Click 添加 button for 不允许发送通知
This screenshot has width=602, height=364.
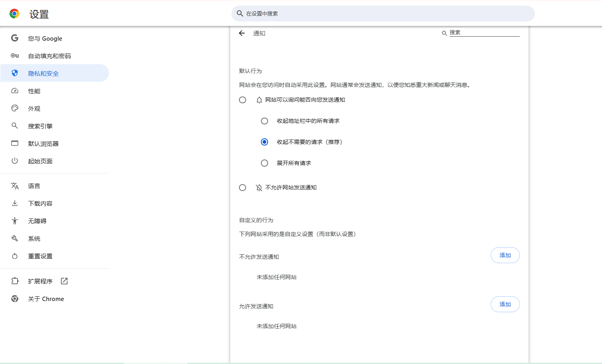coord(505,255)
